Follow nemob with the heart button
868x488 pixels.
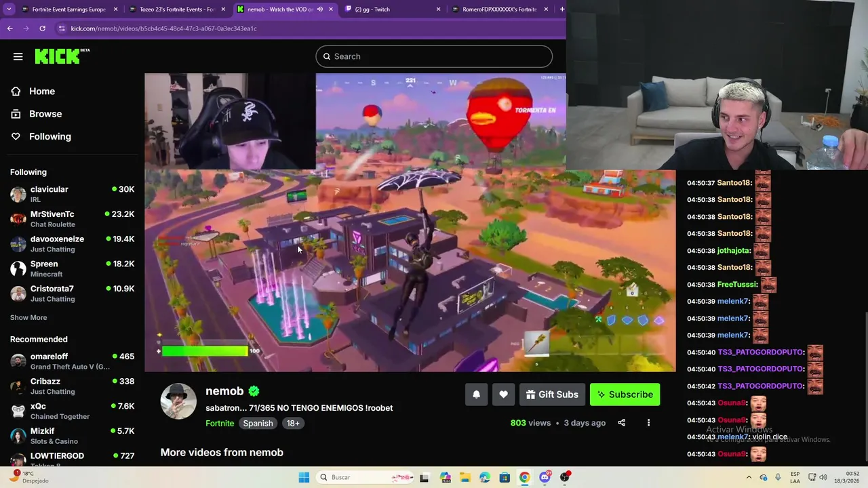pyautogui.click(x=503, y=394)
